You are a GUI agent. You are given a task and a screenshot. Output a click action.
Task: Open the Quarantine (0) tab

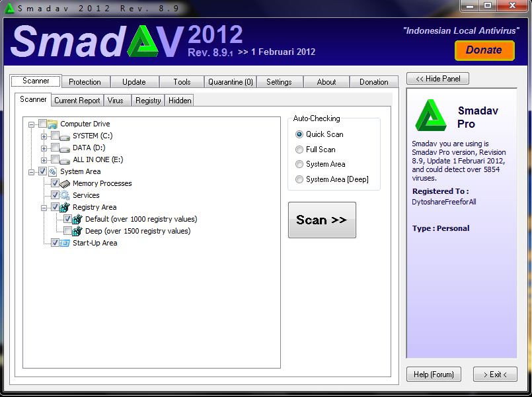[231, 82]
